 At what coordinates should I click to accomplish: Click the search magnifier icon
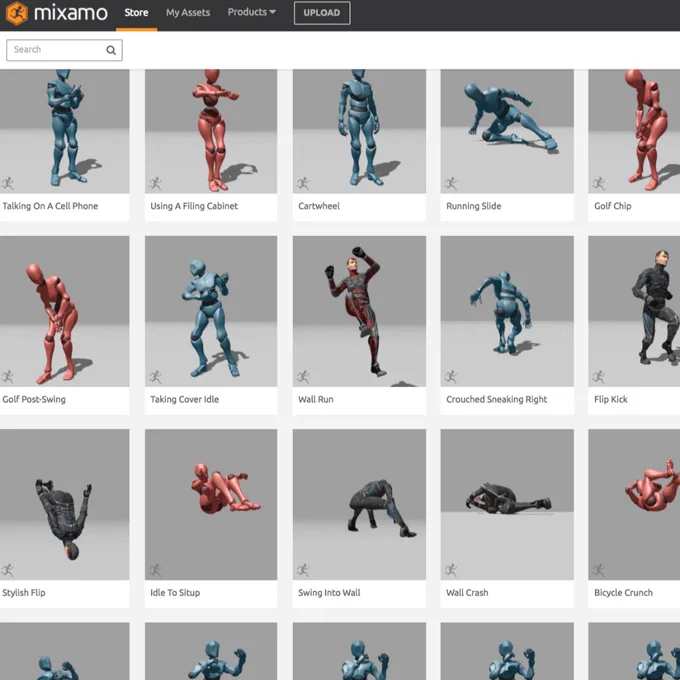(x=111, y=50)
